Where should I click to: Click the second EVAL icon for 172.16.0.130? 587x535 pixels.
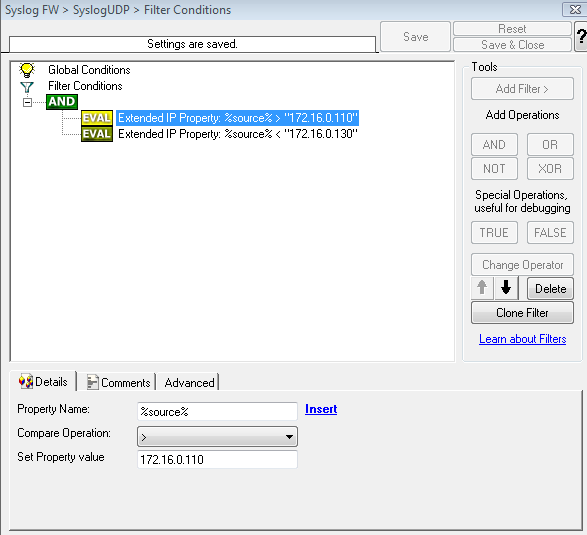[x=97, y=134]
